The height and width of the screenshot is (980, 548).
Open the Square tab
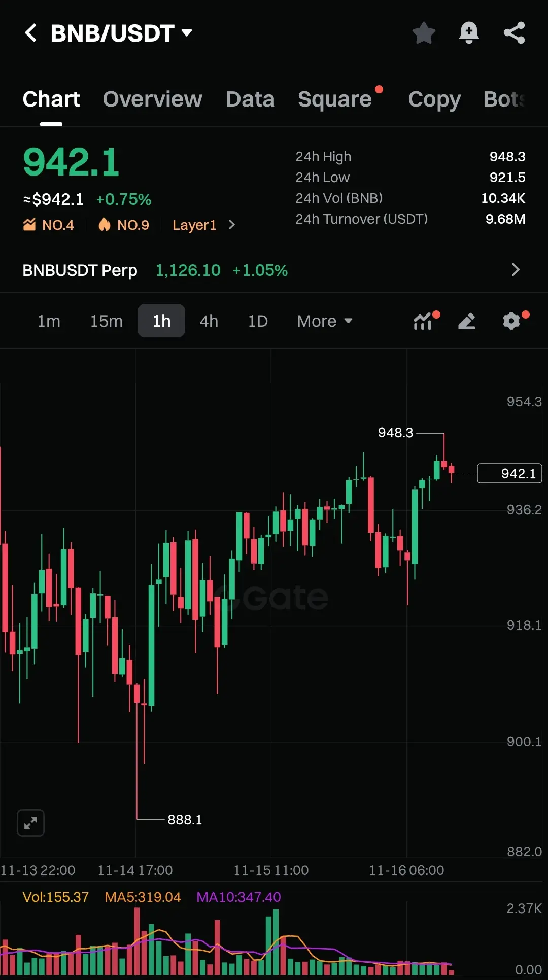(335, 99)
